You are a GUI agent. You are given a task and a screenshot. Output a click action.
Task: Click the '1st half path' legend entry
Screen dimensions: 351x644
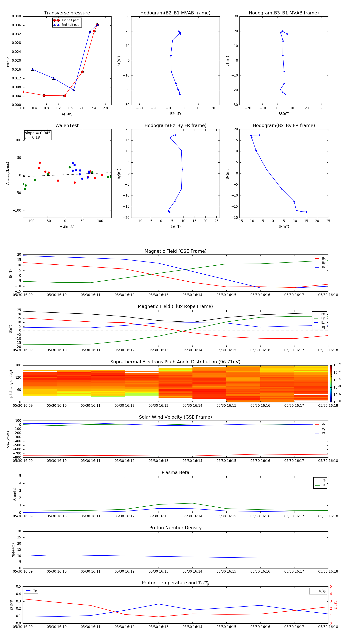pos(66,20)
